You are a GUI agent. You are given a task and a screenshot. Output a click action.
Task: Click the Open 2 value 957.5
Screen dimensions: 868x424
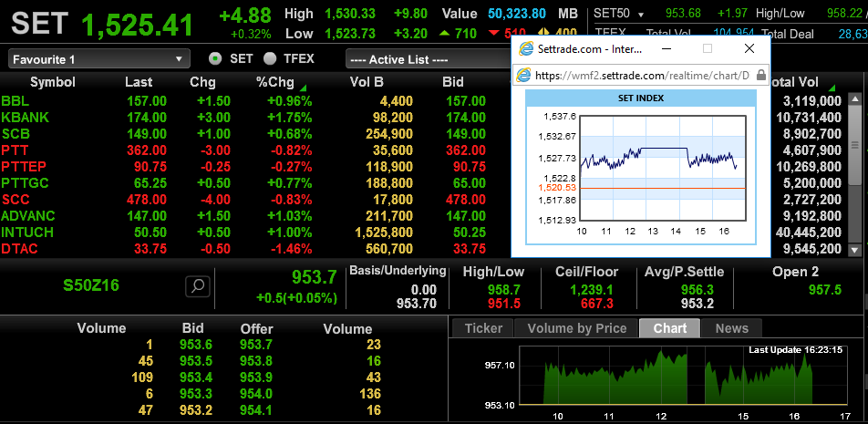[825, 289]
